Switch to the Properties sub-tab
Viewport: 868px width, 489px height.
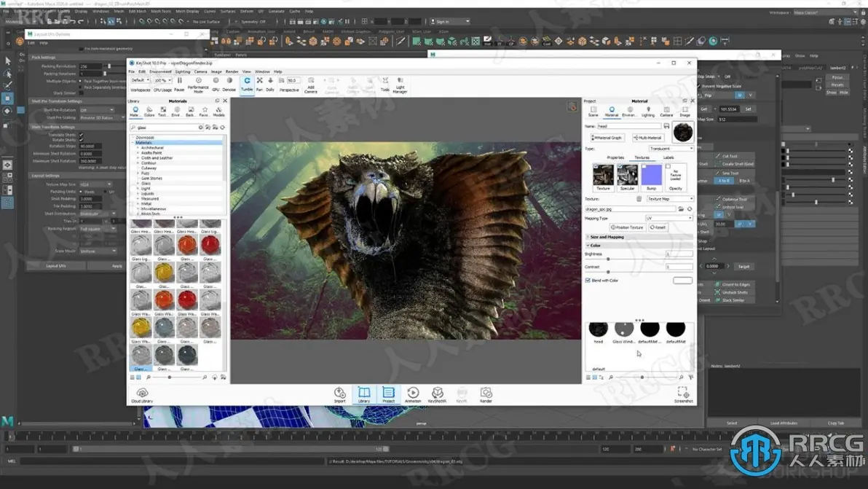[x=615, y=158]
